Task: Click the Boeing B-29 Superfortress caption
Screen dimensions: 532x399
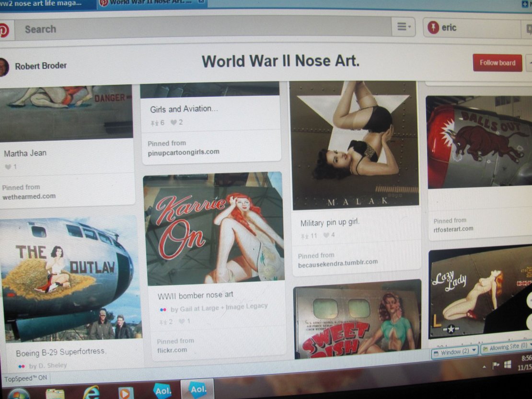Action: tap(61, 352)
